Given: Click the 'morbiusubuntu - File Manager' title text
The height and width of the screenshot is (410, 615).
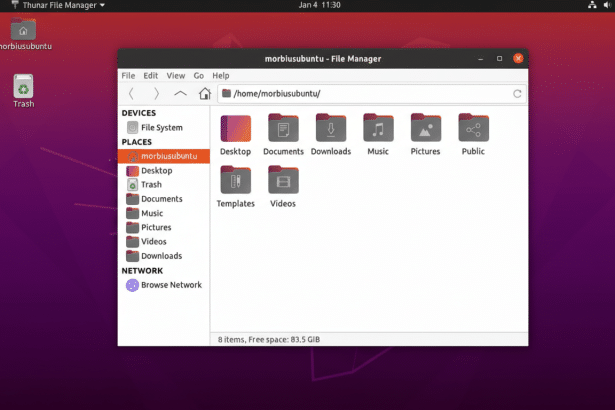Looking at the screenshot, I should point(323,59).
